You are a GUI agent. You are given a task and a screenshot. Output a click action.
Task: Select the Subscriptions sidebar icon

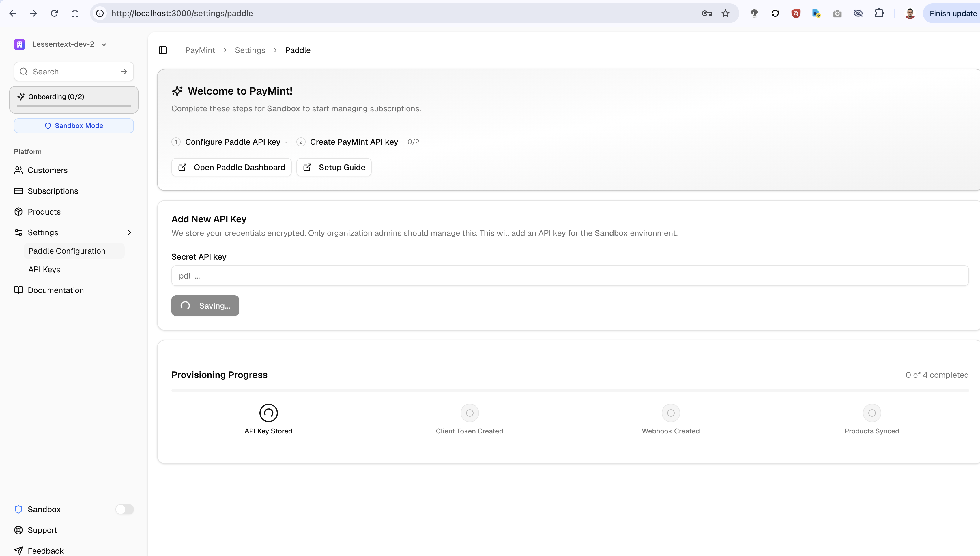[19, 191]
